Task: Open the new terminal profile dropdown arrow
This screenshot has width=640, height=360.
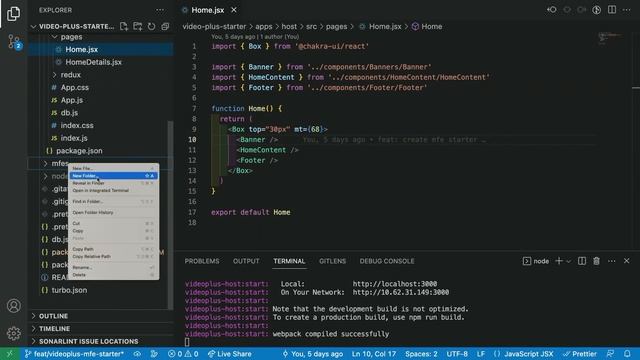Action: 568,261
